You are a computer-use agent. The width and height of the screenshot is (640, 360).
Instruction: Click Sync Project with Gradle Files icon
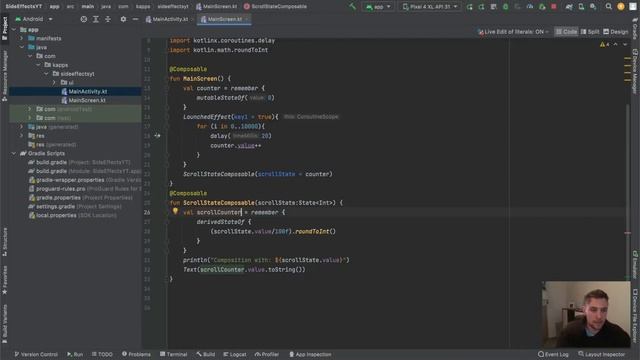pyautogui.click(x=569, y=7)
